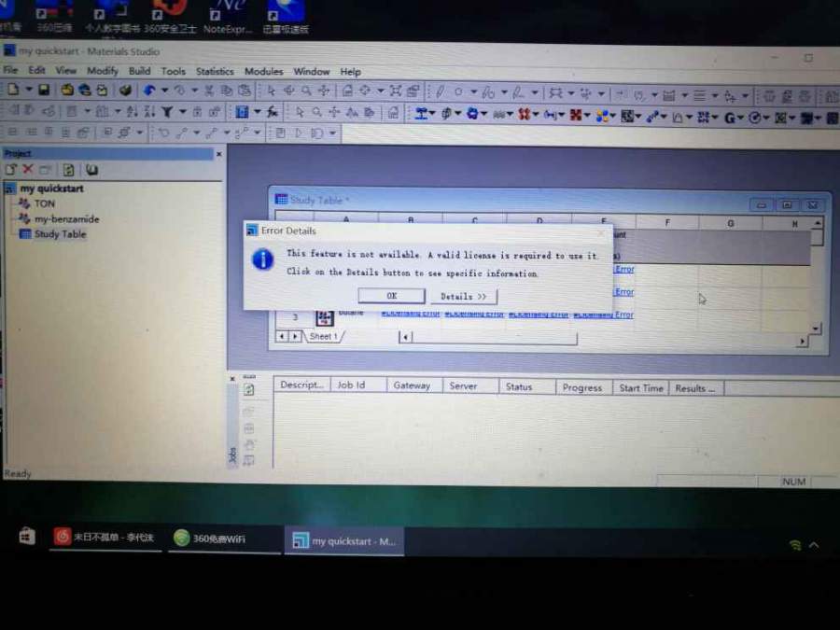
Task: Open the Undo history dropdown arrow
Action: (164, 91)
